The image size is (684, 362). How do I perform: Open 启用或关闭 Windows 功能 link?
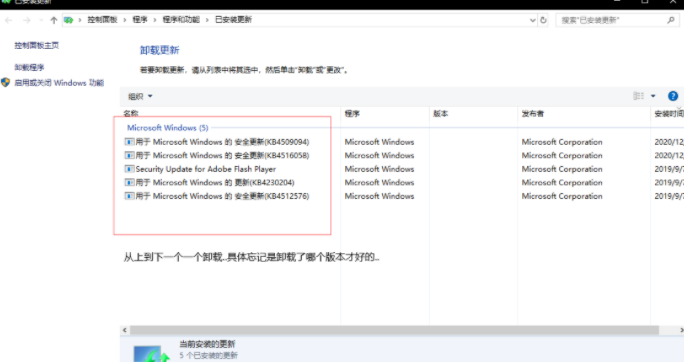[x=59, y=83]
